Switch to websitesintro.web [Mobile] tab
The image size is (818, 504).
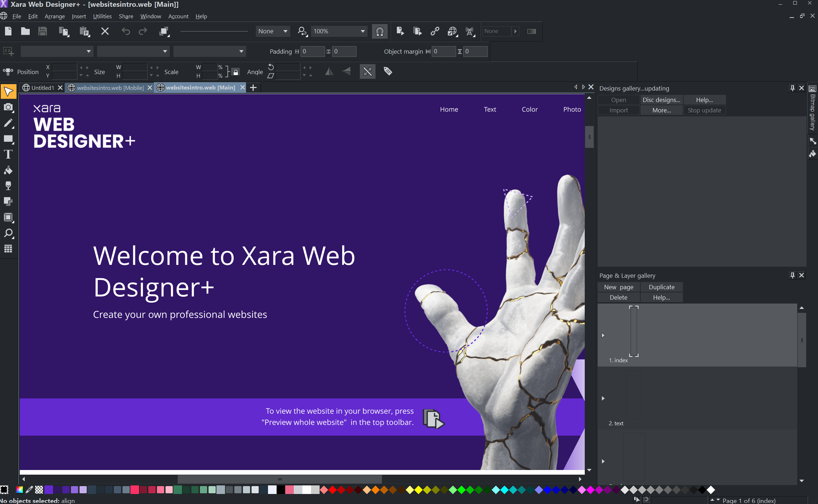click(110, 88)
